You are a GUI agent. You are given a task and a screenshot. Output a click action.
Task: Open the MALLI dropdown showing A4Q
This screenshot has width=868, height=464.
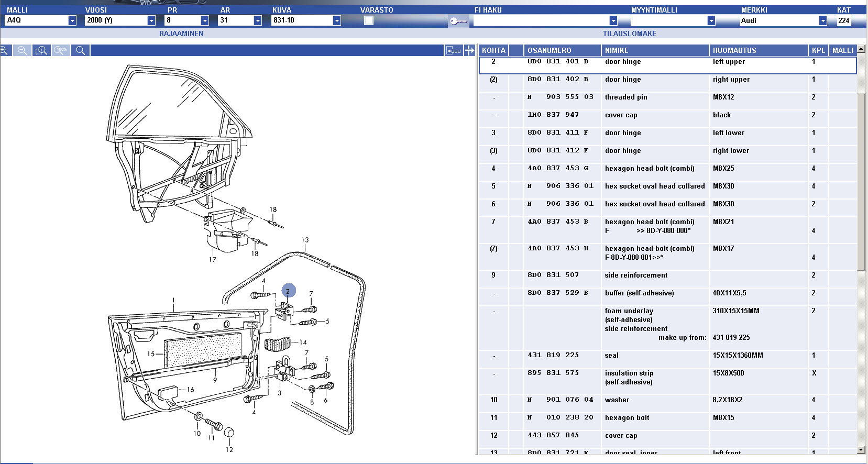click(x=72, y=20)
